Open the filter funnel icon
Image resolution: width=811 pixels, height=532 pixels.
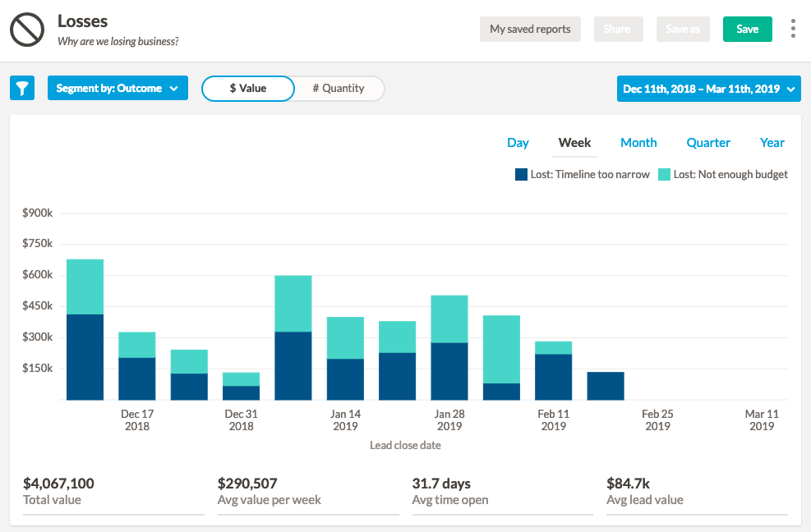[22, 88]
